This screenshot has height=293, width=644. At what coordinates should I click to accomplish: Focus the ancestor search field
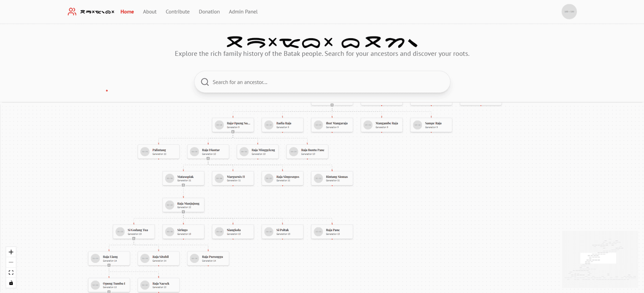327,82
